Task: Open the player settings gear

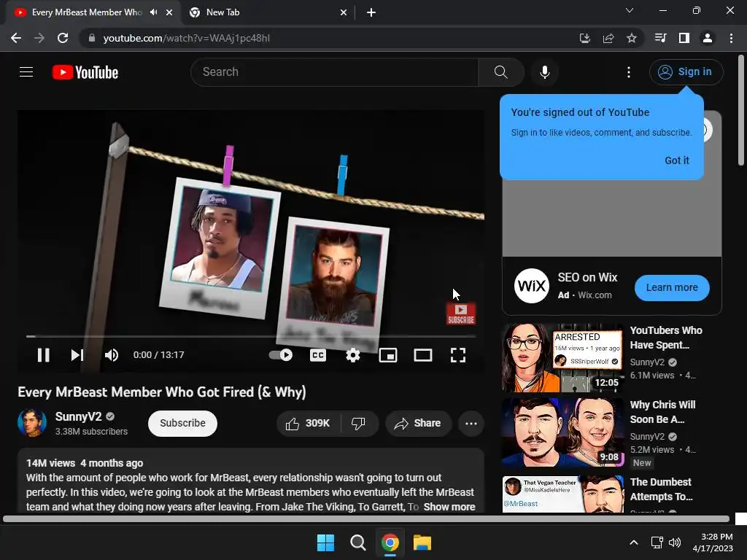Action: (x=352, y=355)
